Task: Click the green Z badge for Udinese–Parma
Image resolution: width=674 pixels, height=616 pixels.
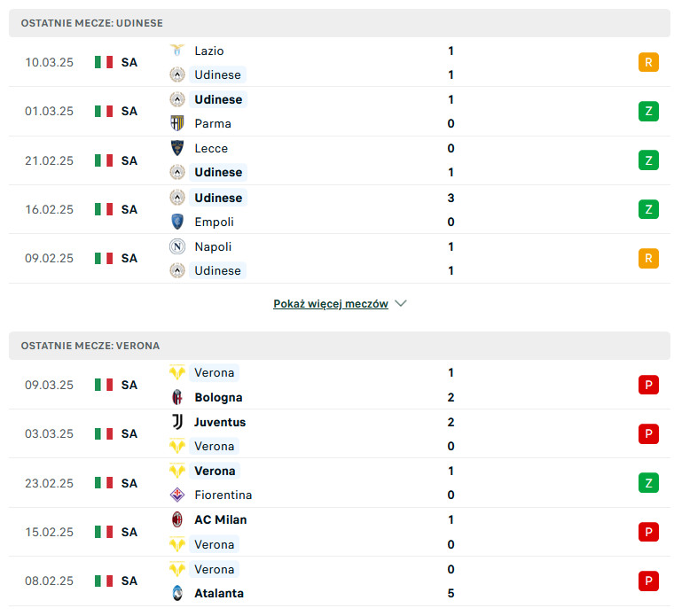Action: click(648, 112)
